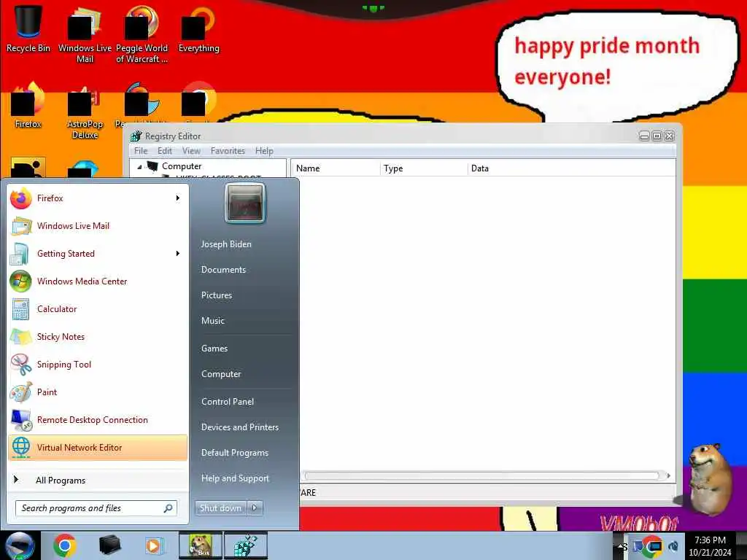Viewport: 747px width, 560px height.
Task: Click the horizontal scrollbar in Registry Editor
Action: click(481, 475)
